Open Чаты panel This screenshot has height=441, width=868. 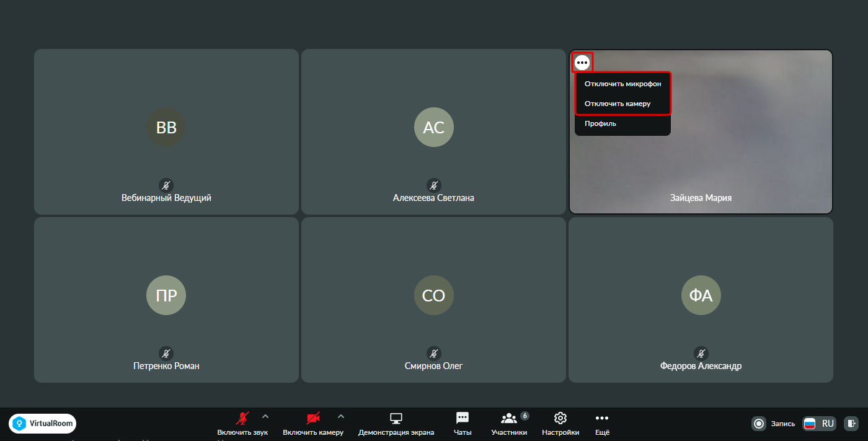click(463, 424)
